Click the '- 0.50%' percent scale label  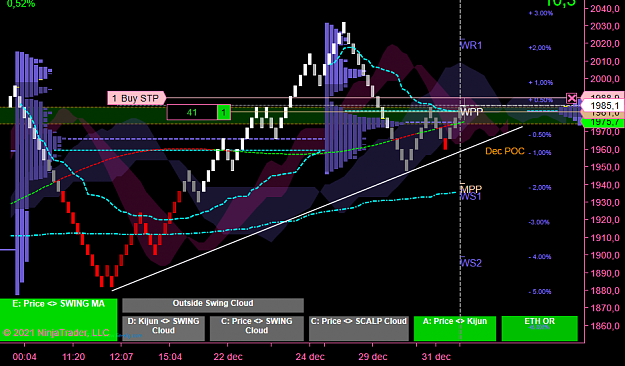[540, 135]
